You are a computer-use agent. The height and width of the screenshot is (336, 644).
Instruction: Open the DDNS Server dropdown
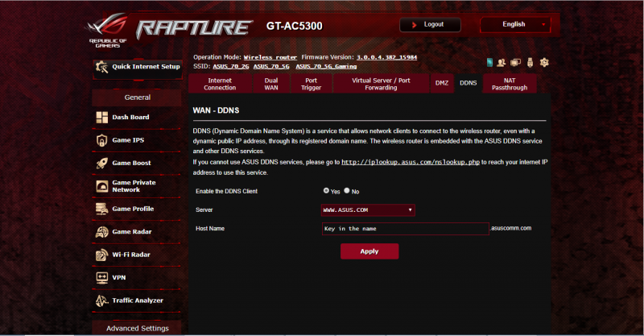pyautogui.click(x=367, y=210)
